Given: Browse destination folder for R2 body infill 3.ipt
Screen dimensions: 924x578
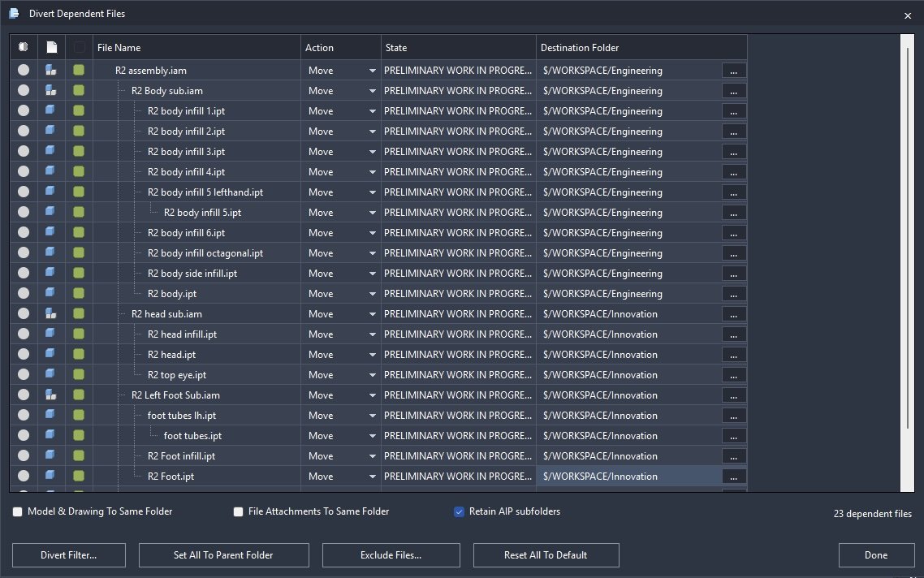Looking at the screenshot, I should pyautogui.click(x=734, y=152).
